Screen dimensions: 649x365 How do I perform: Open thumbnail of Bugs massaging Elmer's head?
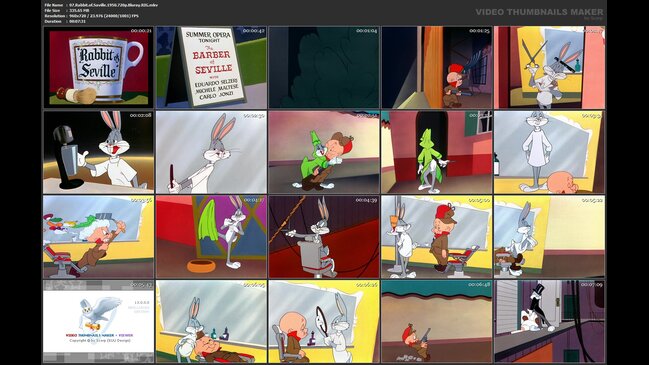pos(211,322)
